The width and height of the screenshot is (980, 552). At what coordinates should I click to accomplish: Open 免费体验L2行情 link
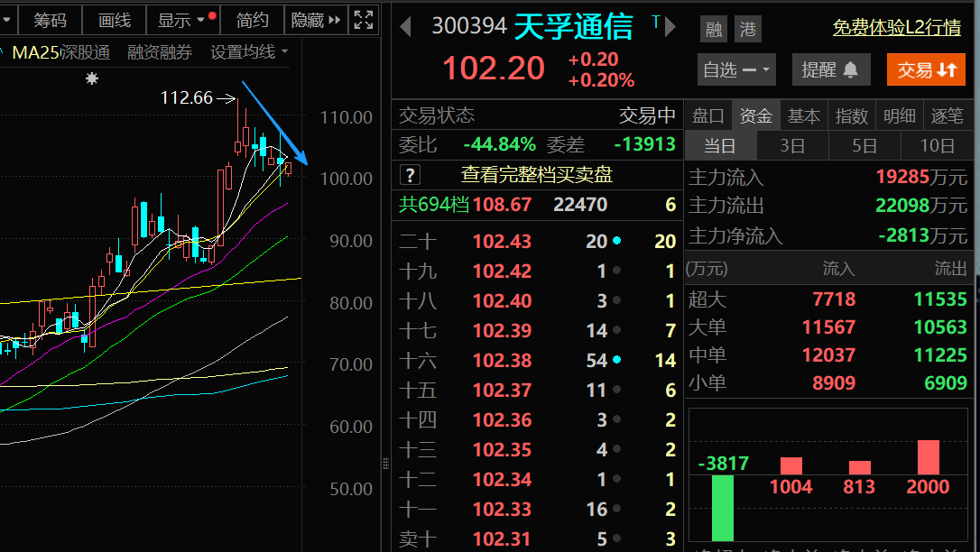click(x=897, y=27)
